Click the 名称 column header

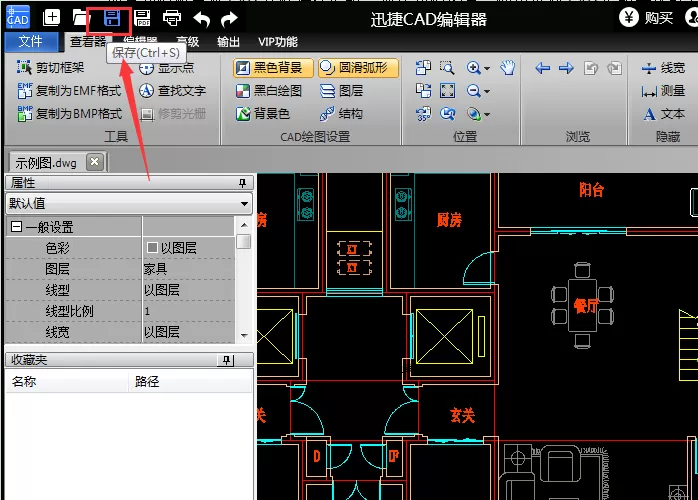coord(67,381)
